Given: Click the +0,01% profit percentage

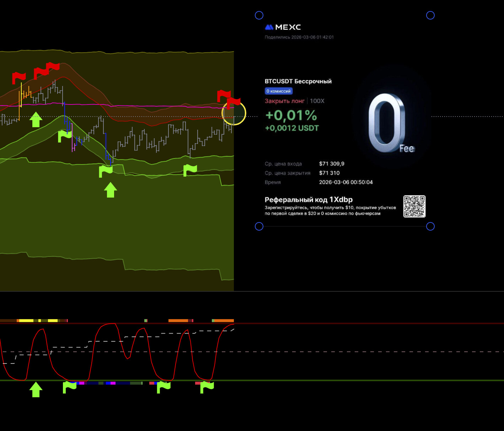Looking at the screenshot, I should coord(291,115).
